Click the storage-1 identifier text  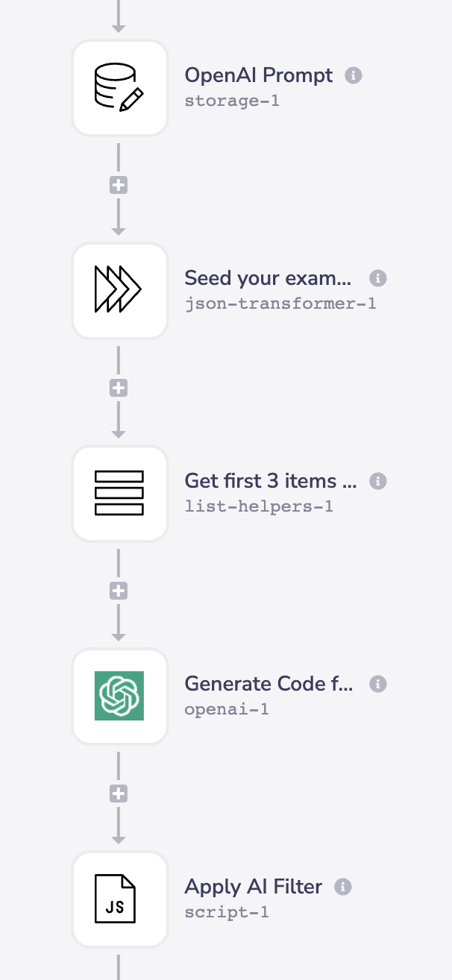[x=232, y=100]
